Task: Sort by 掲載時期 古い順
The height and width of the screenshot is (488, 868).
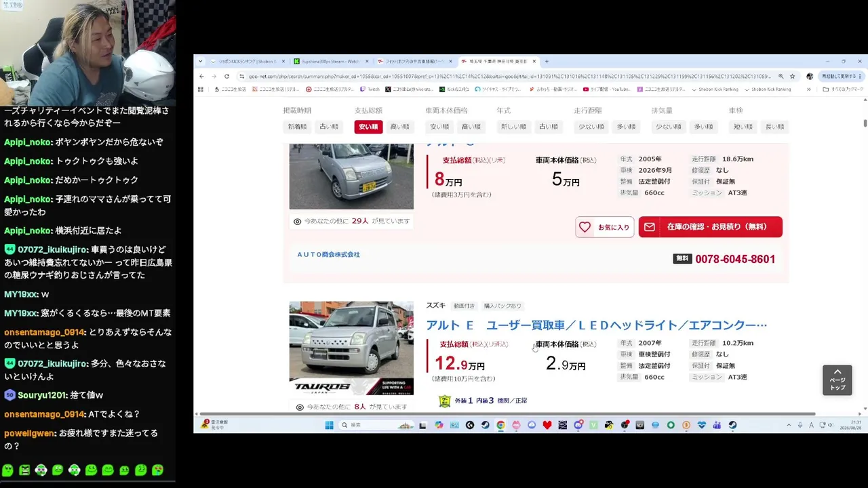Action: tap(329, 127)
